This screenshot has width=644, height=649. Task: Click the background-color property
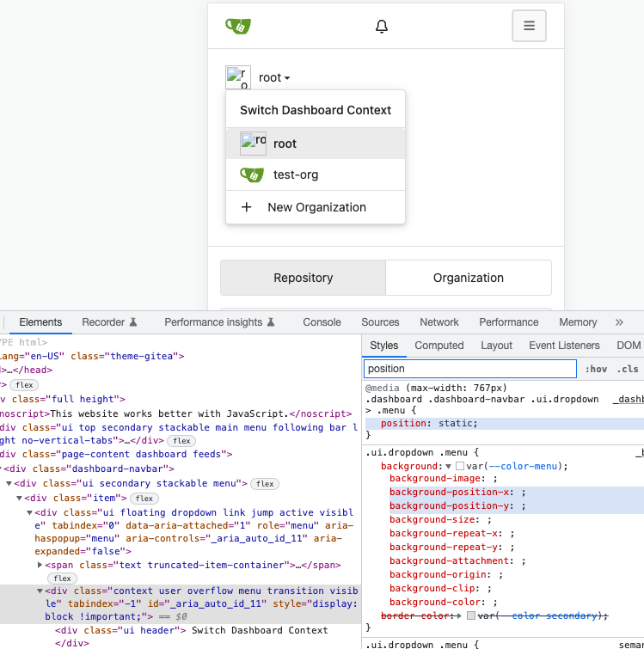435,602
